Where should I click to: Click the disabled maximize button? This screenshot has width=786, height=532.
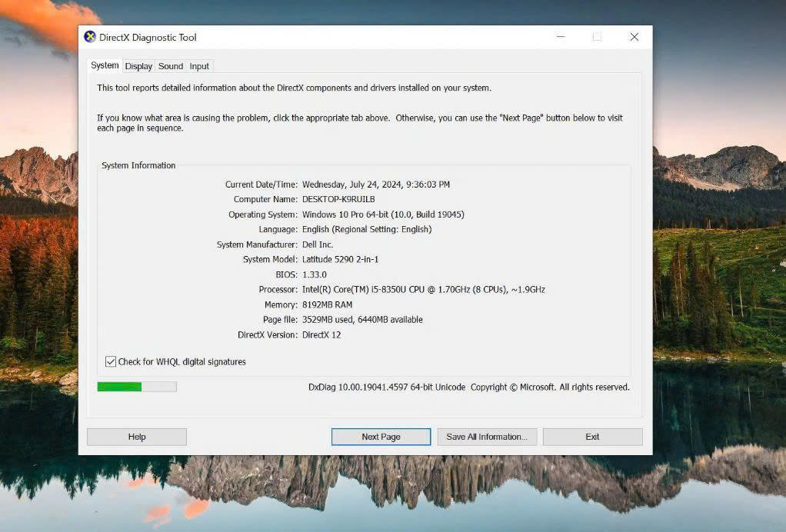597,37
